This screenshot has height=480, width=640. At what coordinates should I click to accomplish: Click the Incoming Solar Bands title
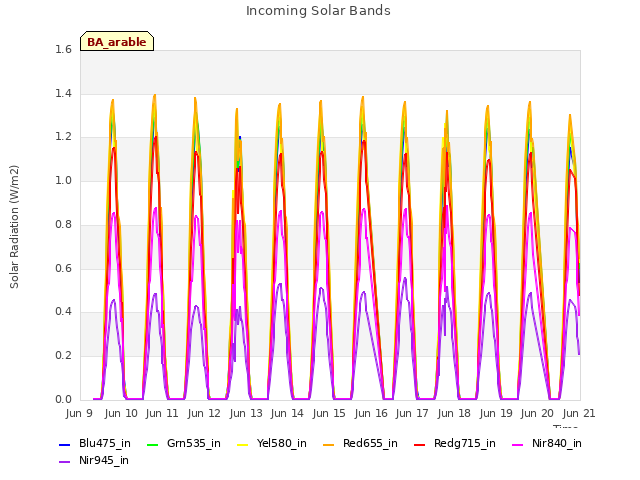pos(318,11)
